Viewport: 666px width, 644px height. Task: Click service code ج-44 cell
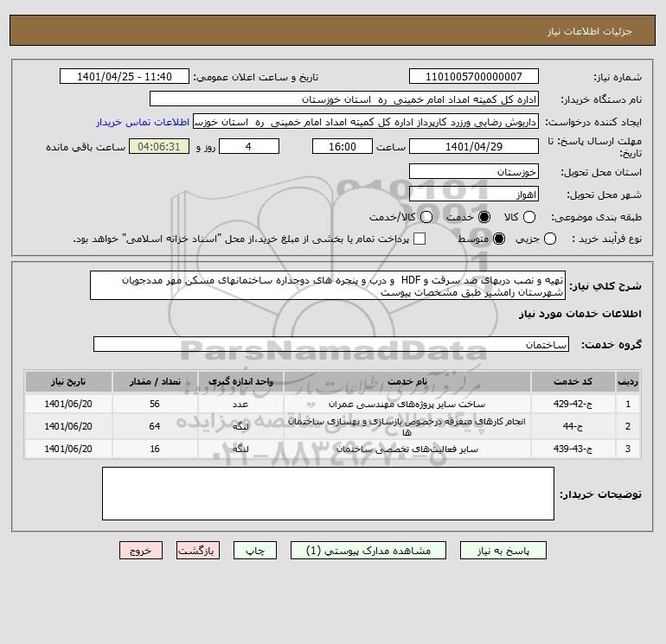pos(573,426)
